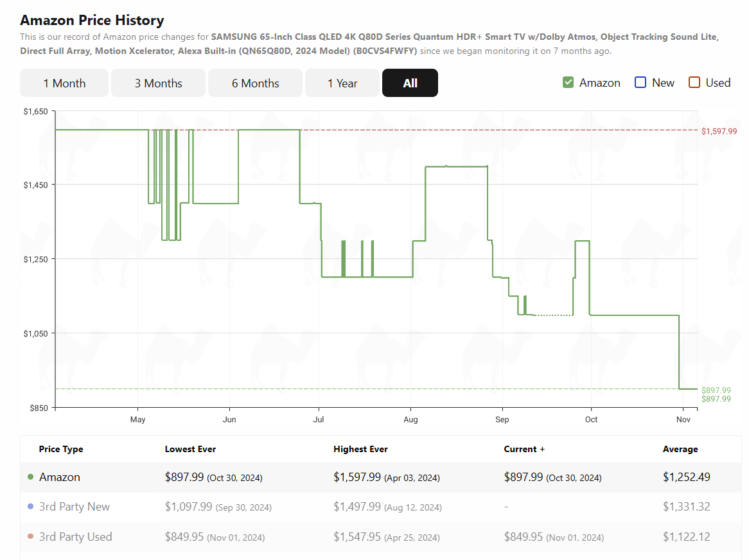Switch to the 3 Months view

158,83
